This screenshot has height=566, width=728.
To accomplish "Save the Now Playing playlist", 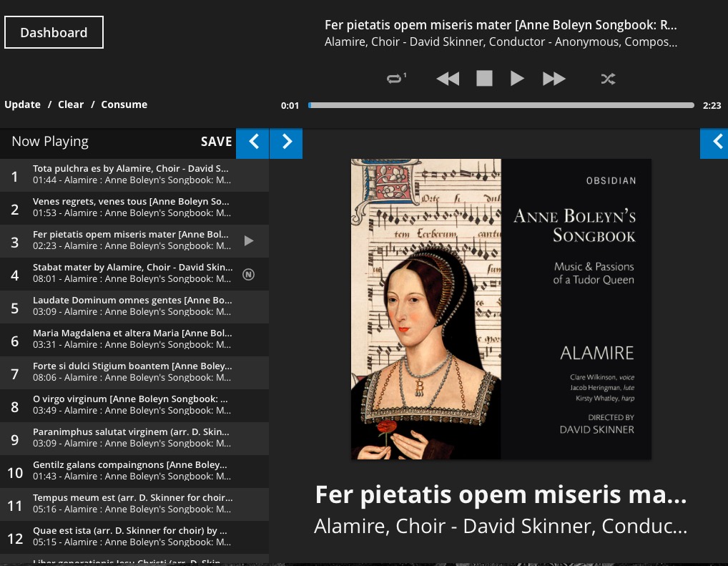I will (216, 142).
